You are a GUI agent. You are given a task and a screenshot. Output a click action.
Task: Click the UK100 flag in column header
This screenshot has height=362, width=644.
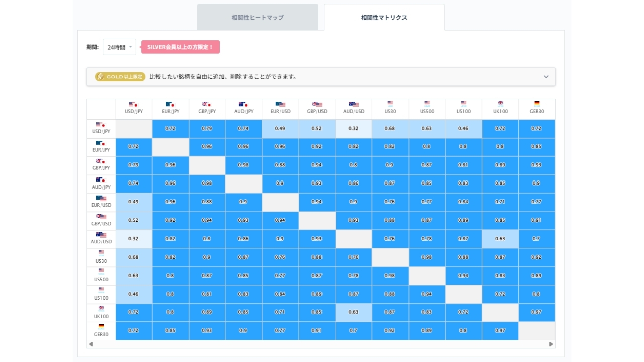(500, 103)
